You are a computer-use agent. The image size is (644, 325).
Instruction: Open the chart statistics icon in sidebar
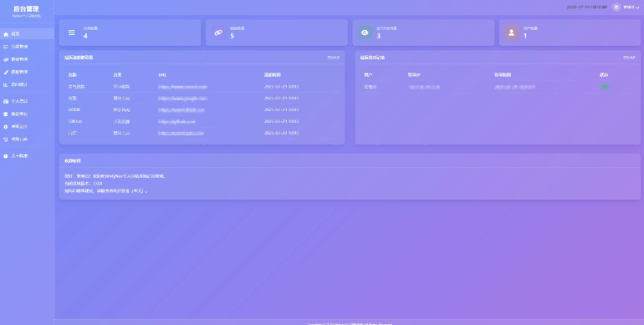click(x=6, y=85)
